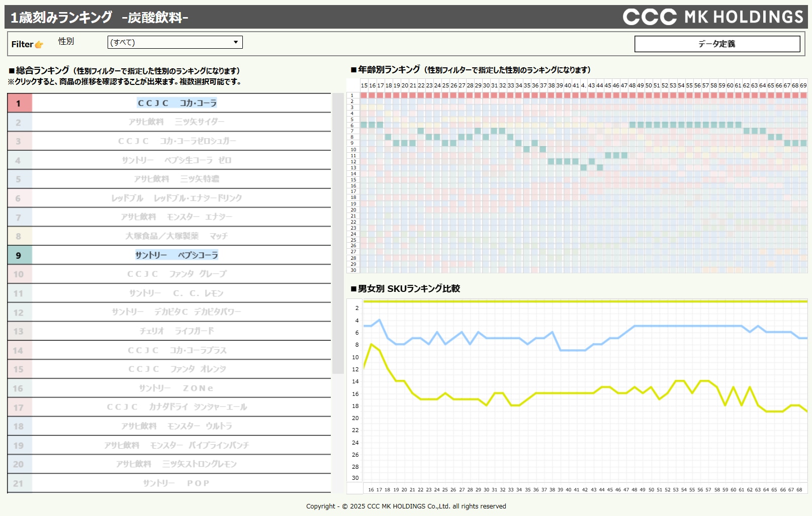Image resolution: width=812 pixels, height=516 pixels.
Task: Select rank 14 コカ･コーラプラス row
Action: pos(169,350)
